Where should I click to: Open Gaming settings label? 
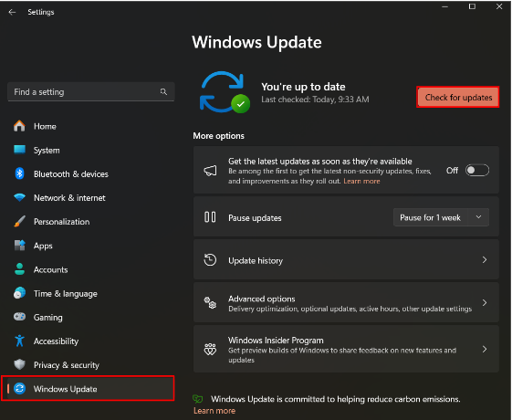pos(48,318)
